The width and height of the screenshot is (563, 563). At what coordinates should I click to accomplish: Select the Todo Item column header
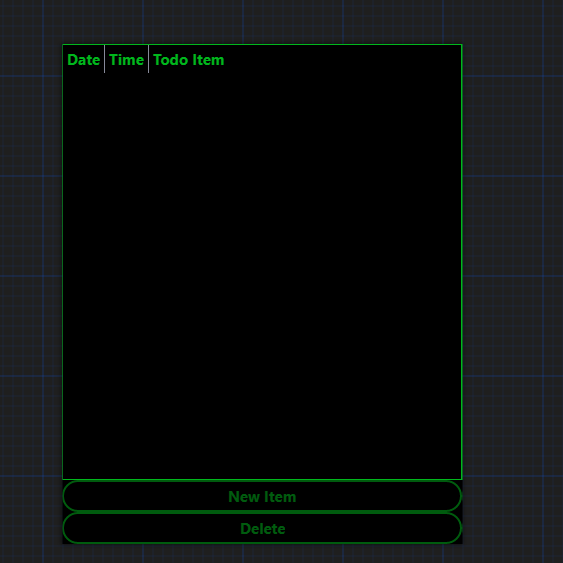189,60
